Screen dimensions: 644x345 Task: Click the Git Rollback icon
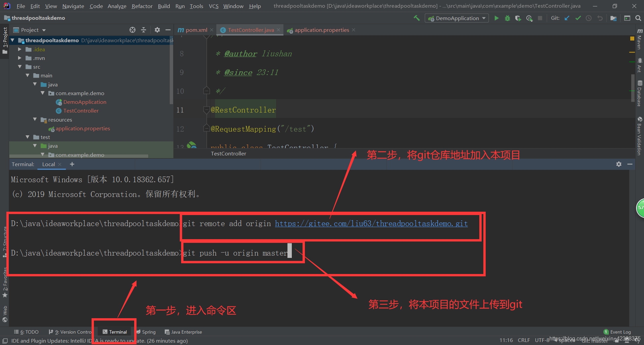coord(600,18)
